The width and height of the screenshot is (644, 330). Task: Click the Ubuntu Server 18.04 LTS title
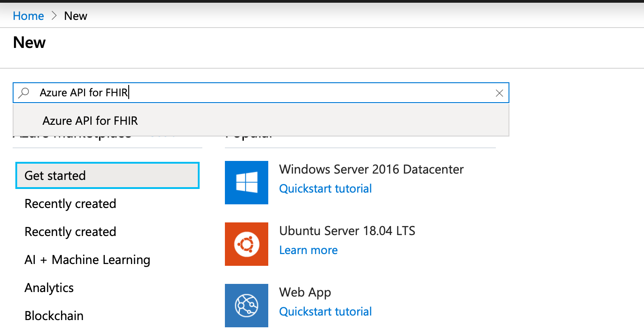point(347,231)
